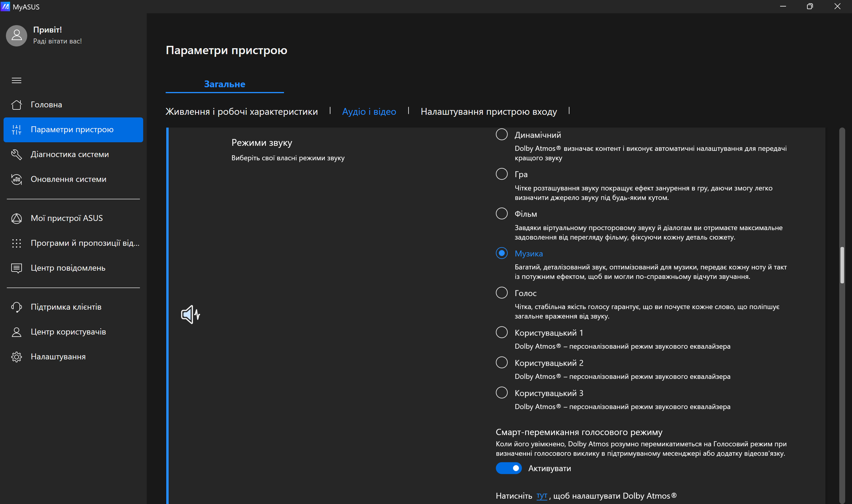852x504 pixels.
Task: Open Діагностика системи wrench icon
Action: (x=16, y=154)
